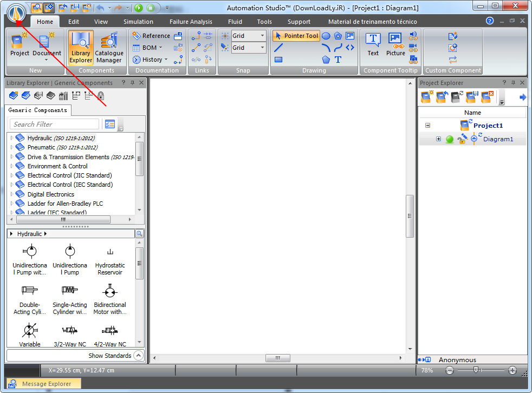Click the lock library icon
532x393 pixels.
click(x=101, y=96)
